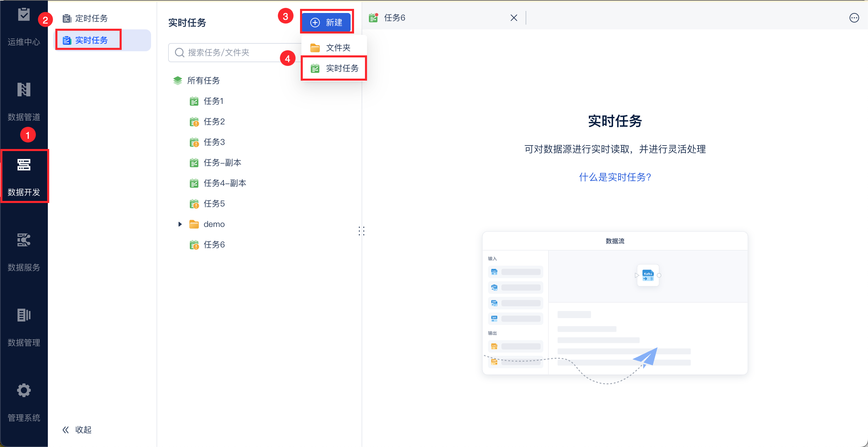Click the panel resize drag handle

[x=362, y=231]
